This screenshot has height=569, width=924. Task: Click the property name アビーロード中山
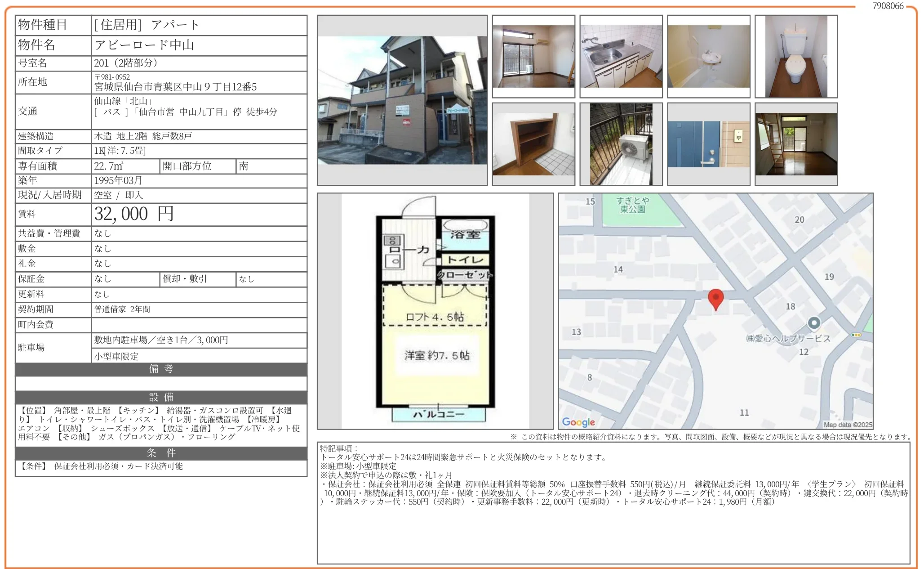144,45
